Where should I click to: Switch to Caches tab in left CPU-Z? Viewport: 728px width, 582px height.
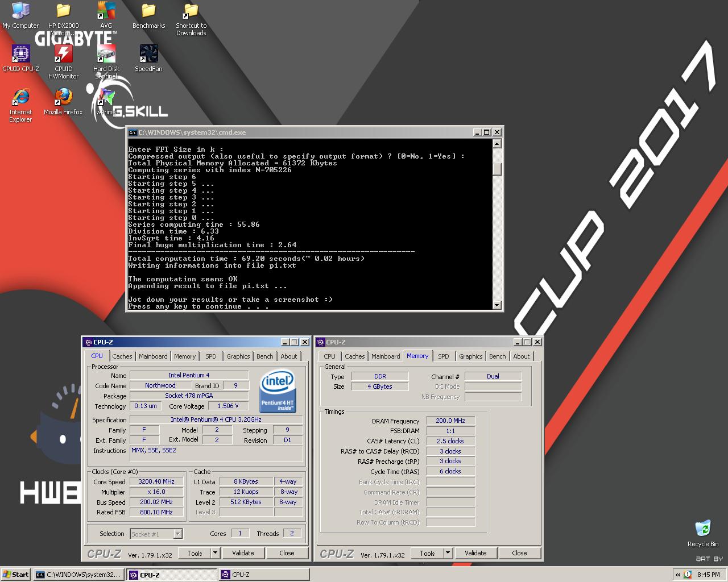coord(122,356)
